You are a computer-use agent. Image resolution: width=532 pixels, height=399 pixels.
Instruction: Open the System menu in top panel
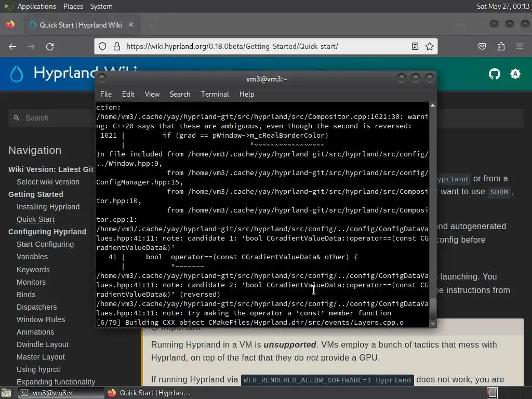[101, 6]
